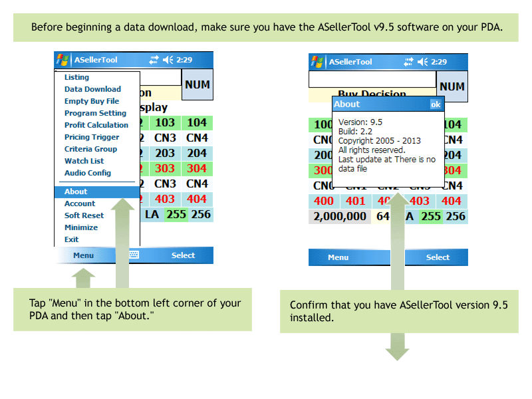The width and height of the screenshot is (532, 399).
Task: Tap the 2:29 clock on the menu-open PDA
Action: click(184, 60)
